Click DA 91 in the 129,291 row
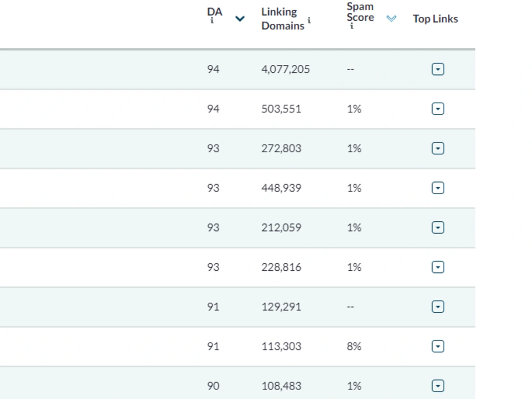532x399 pixels. 213,307
